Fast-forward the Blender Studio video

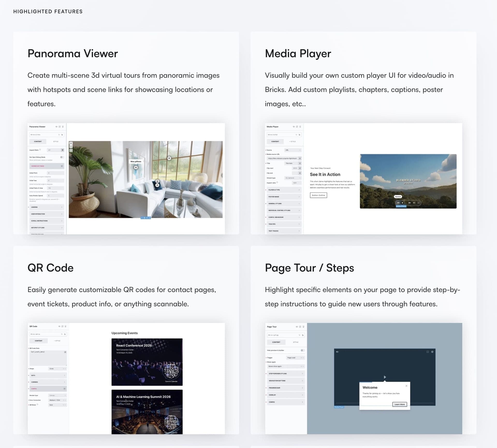pos(410,203)
